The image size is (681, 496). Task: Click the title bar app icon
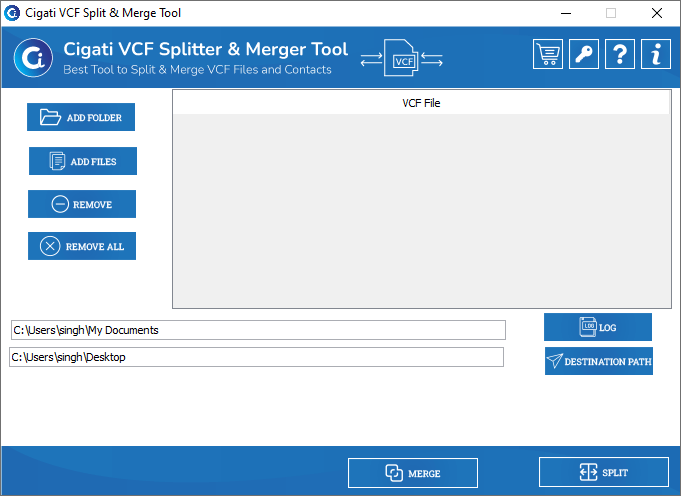pyautogui.click(x=12, y=13)
